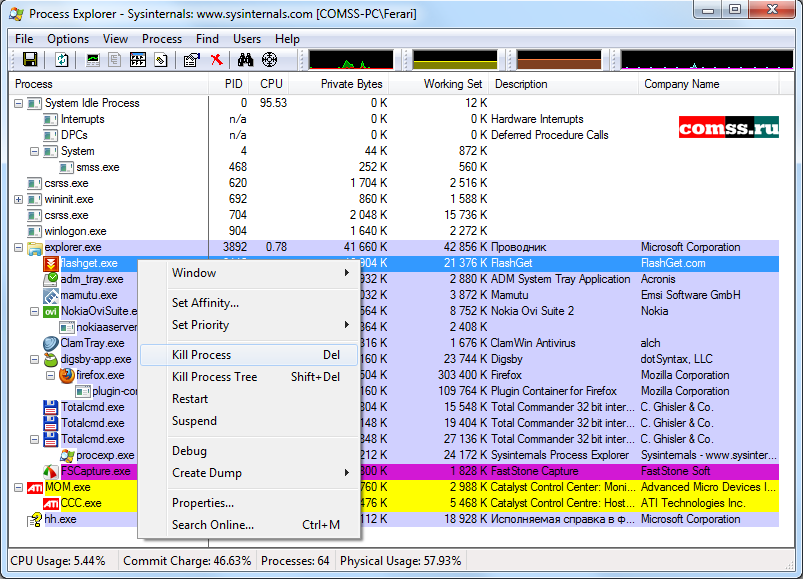Image resolution: width=803 pixels, height=579 pixels.
Task: Toggle the process tree view icon
Action: (x=115, y=60)
